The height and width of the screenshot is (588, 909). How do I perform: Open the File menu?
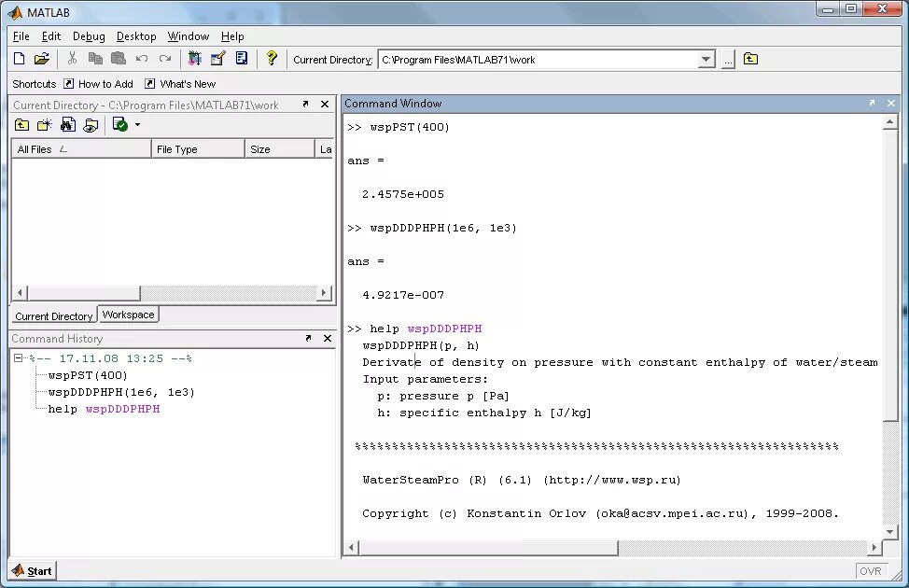pos(21,36)
